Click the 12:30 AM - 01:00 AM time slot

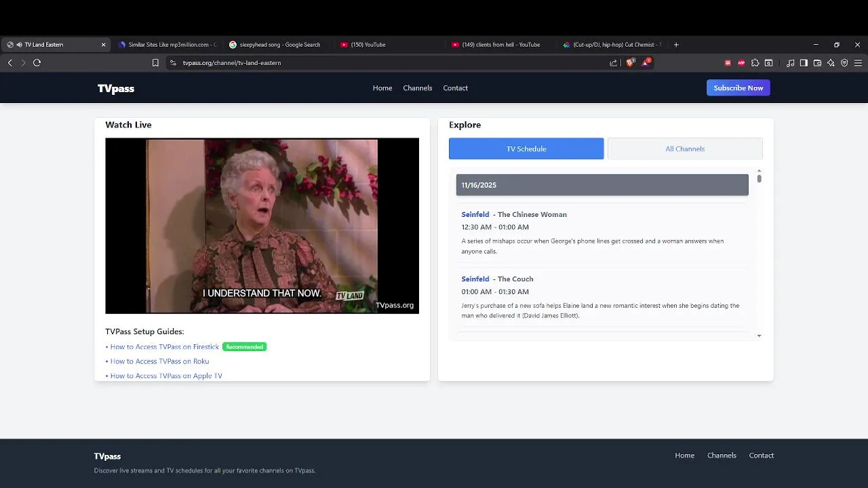pos(495,227)
